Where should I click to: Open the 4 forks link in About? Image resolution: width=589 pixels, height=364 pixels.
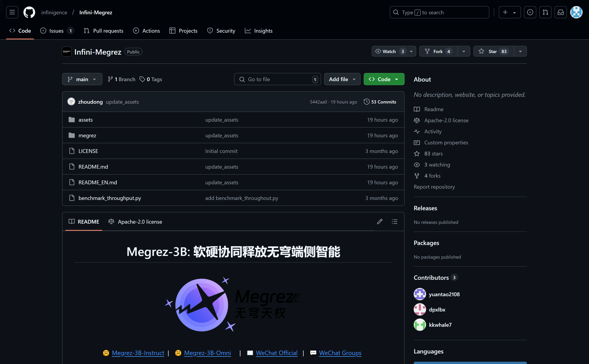tap(427, 176)
